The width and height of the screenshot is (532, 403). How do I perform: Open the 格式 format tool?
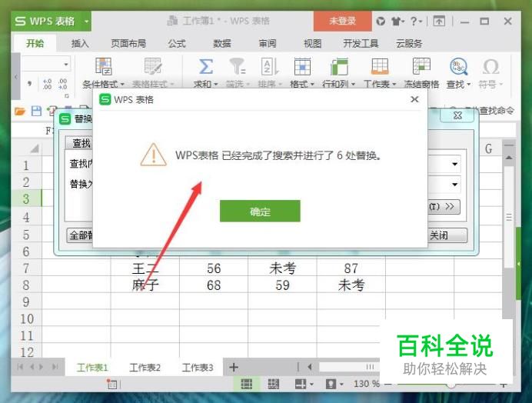302,72
